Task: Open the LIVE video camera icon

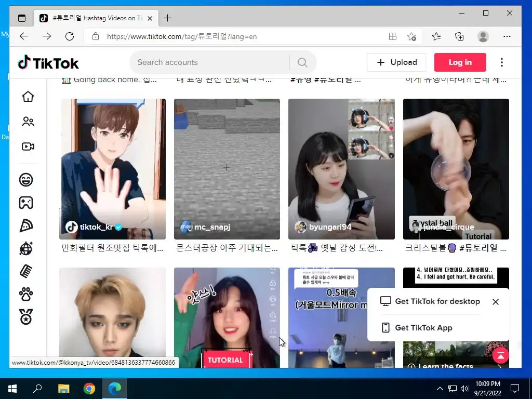Action: pyautogui.click(x=28, y=146)
